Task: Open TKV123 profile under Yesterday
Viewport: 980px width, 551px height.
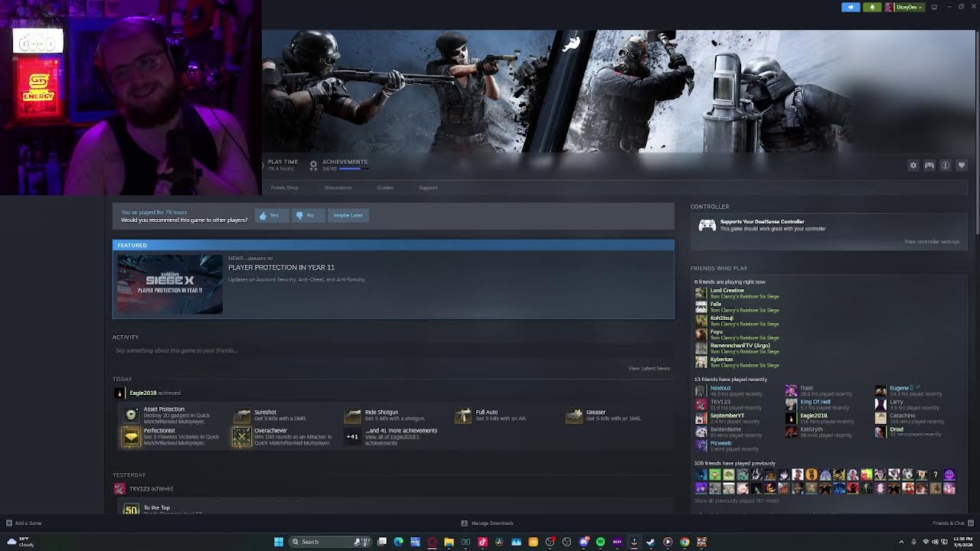Action: coord(139,488)
